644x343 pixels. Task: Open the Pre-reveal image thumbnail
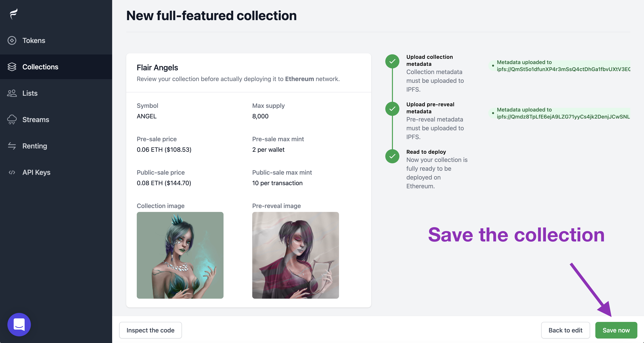coord(295,255)
